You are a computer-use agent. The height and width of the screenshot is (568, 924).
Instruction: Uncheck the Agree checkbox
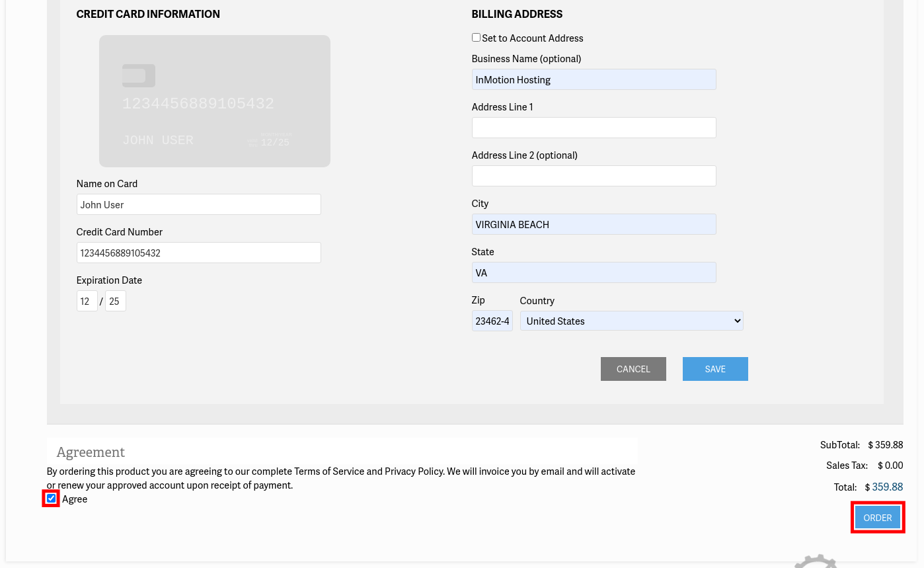52,499
